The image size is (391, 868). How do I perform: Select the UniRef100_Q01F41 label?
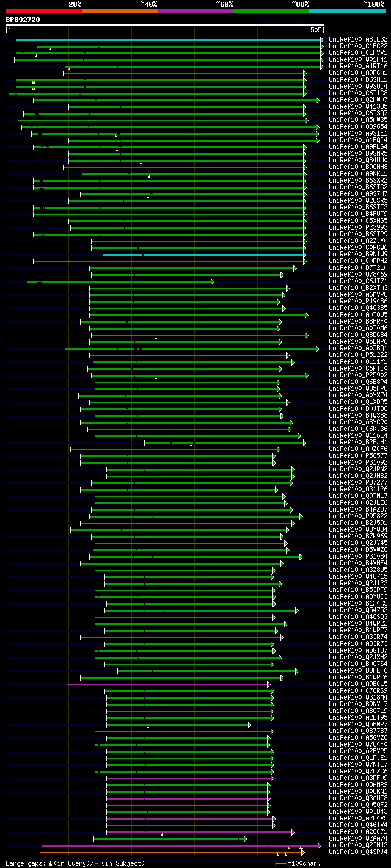pos(358,60)
